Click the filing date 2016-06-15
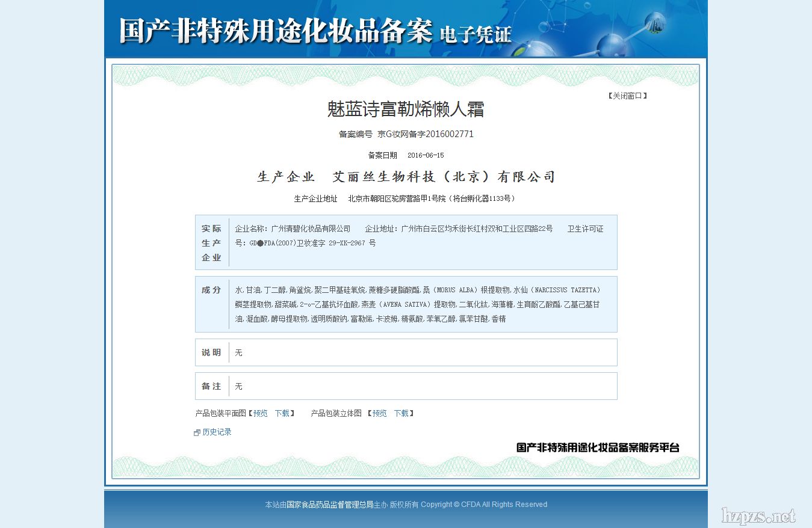Image resolution: width=812 pixels, height=528 pixels. tap(426, 155)
